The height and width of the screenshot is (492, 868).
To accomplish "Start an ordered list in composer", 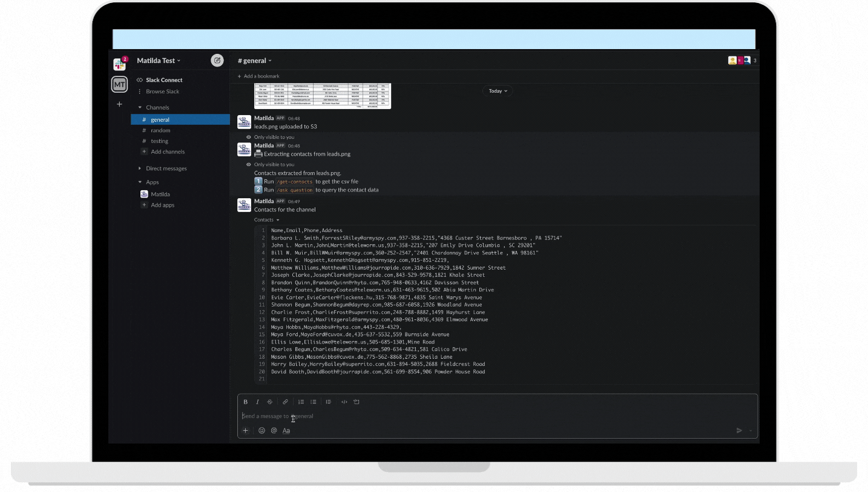I will tap(301, 402).
